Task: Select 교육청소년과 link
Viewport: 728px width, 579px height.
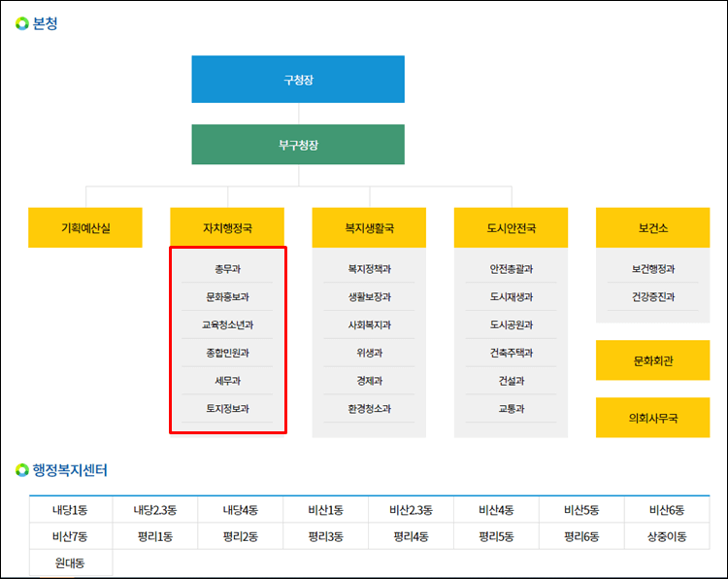Action: [227, 324]
